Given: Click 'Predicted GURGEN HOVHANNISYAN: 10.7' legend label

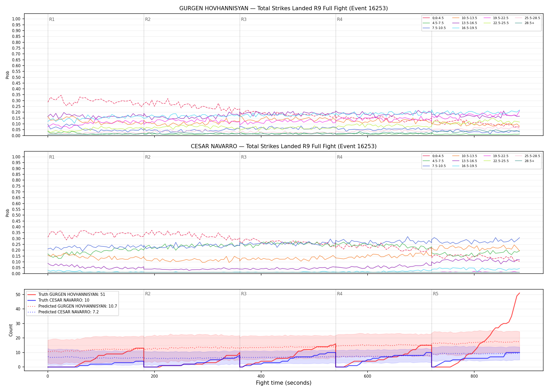Looking at the screenshot, I should [x=78, y=306].
